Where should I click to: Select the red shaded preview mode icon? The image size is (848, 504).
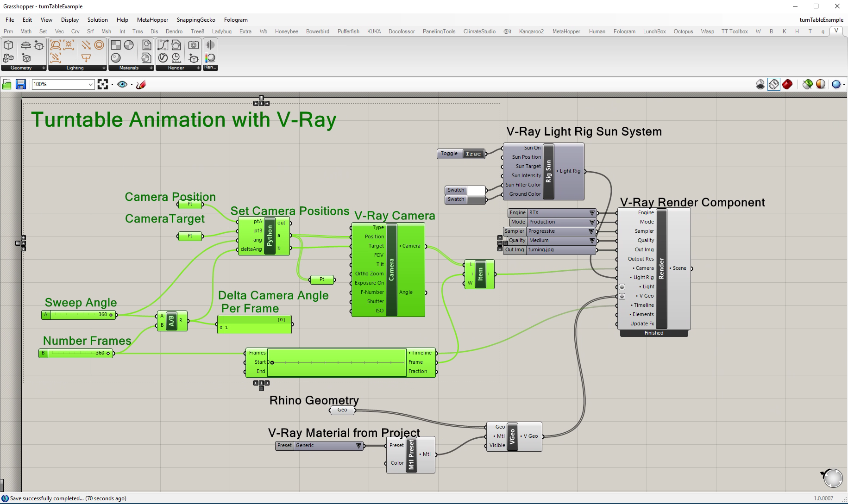click(787, 84)
